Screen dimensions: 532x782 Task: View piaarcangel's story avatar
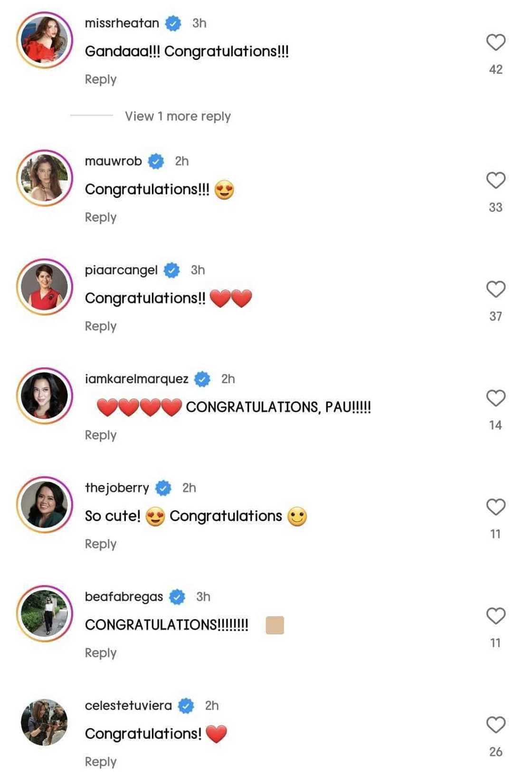point(45,287)
